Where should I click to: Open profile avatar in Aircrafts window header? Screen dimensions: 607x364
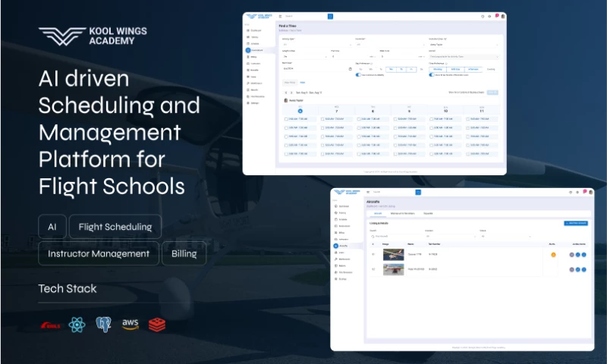pyautogui.click(x=591, y=193)
